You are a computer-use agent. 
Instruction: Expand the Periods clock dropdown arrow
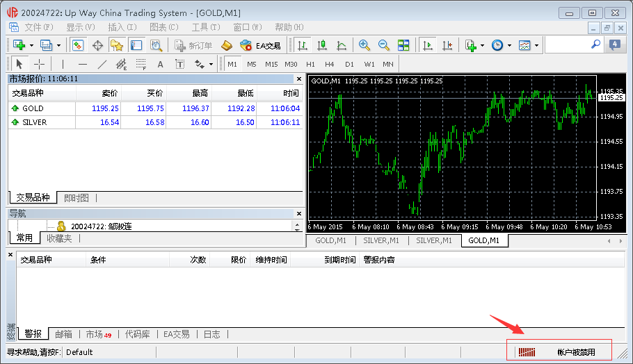pos(509,45)
